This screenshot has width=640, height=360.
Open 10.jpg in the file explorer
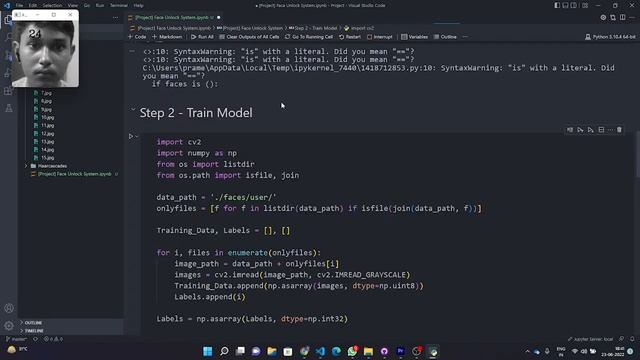(x=47, y=118)
